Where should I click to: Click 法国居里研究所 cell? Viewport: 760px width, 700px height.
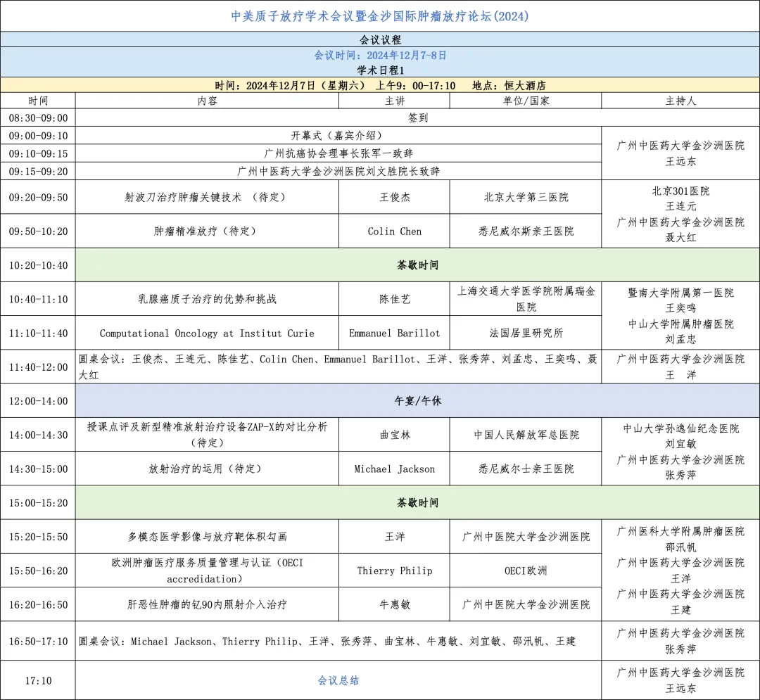pos(526,333)
